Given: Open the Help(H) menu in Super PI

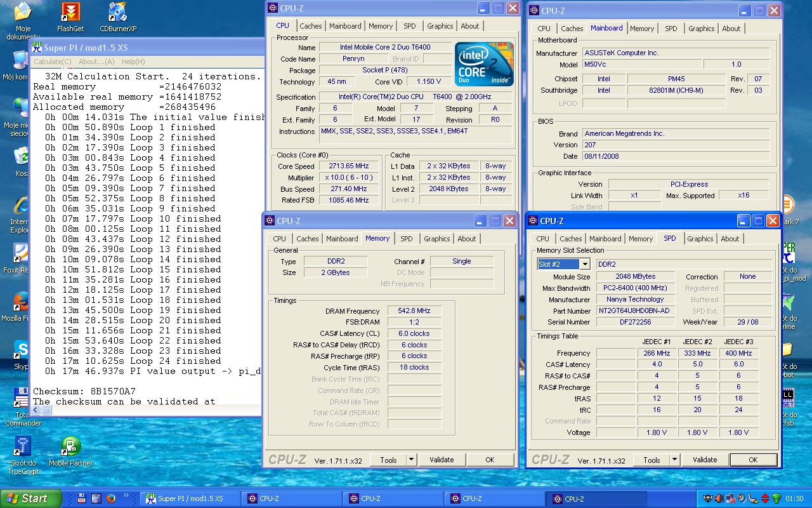Looking at the screenshot, I should coord(133,62).
